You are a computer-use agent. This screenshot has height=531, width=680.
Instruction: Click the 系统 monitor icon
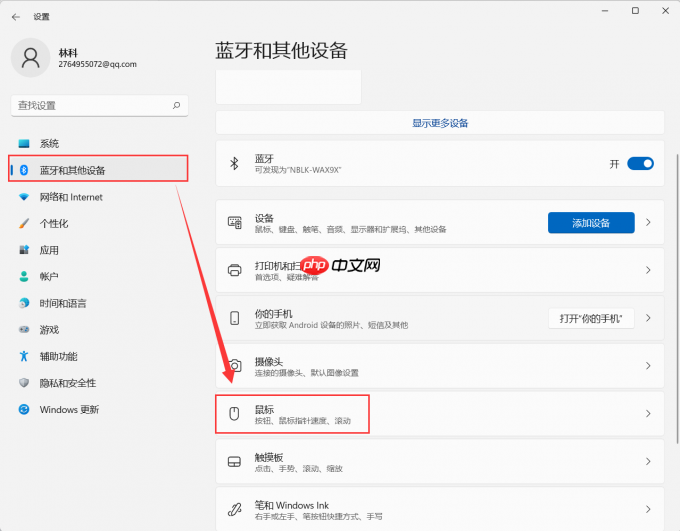24,143
